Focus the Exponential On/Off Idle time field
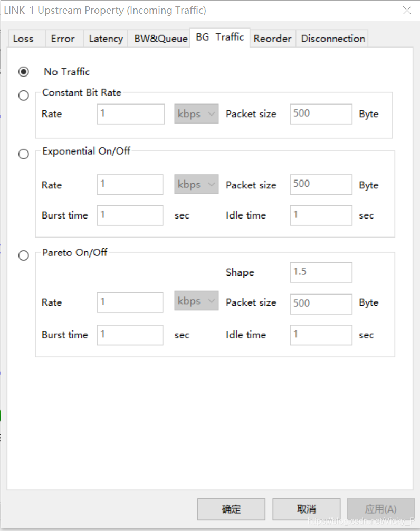 point(321,215)
